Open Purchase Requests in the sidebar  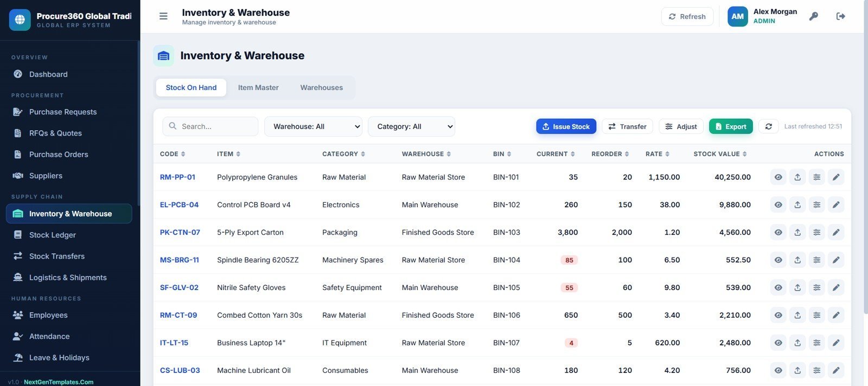pos(69,112)
